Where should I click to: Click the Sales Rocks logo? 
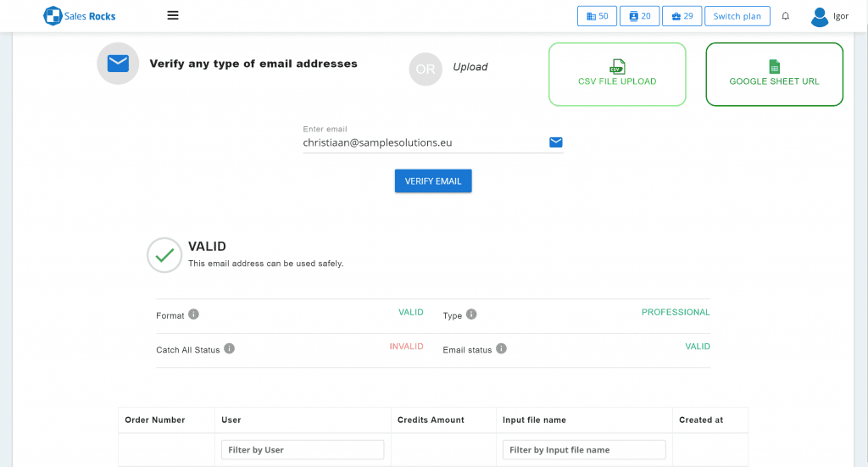pyautogui.click(x=80, y=15)
